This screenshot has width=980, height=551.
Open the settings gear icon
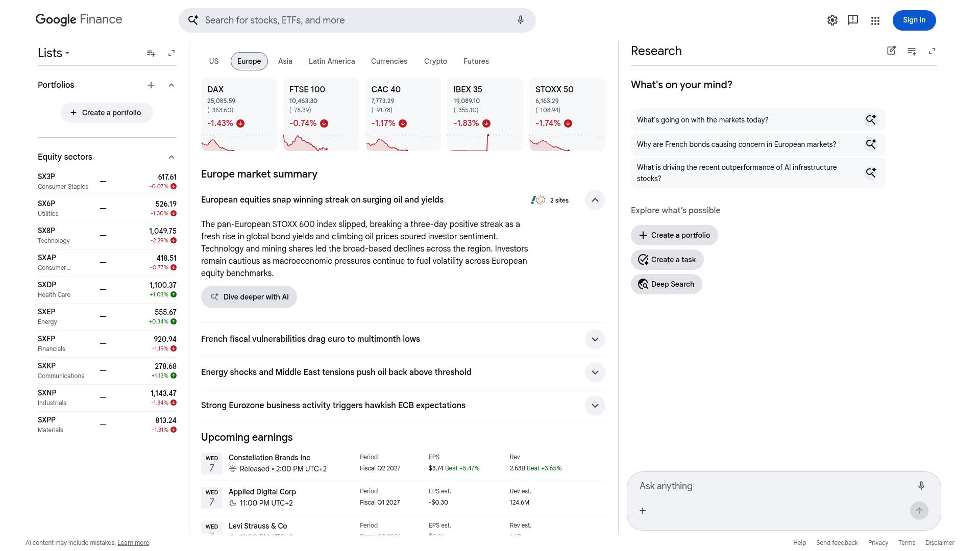[832, 20]
